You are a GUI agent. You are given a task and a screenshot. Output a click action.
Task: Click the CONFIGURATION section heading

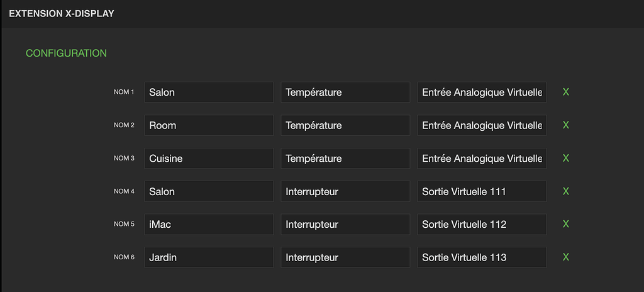pos(66,53)
